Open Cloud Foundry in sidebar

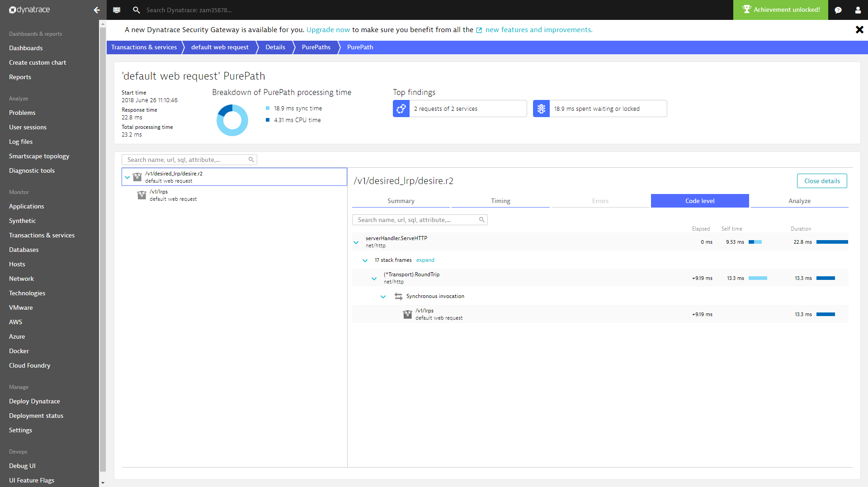29,365
